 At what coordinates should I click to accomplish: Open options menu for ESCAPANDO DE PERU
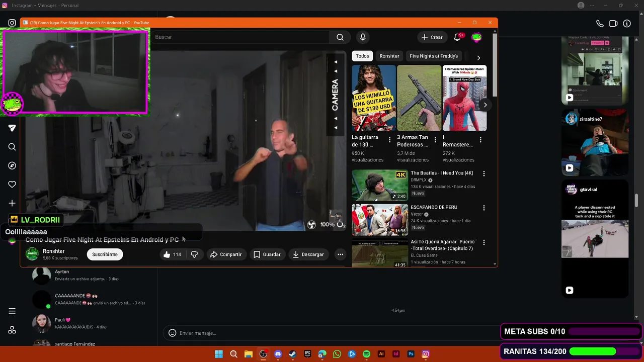tap(484, 208)
